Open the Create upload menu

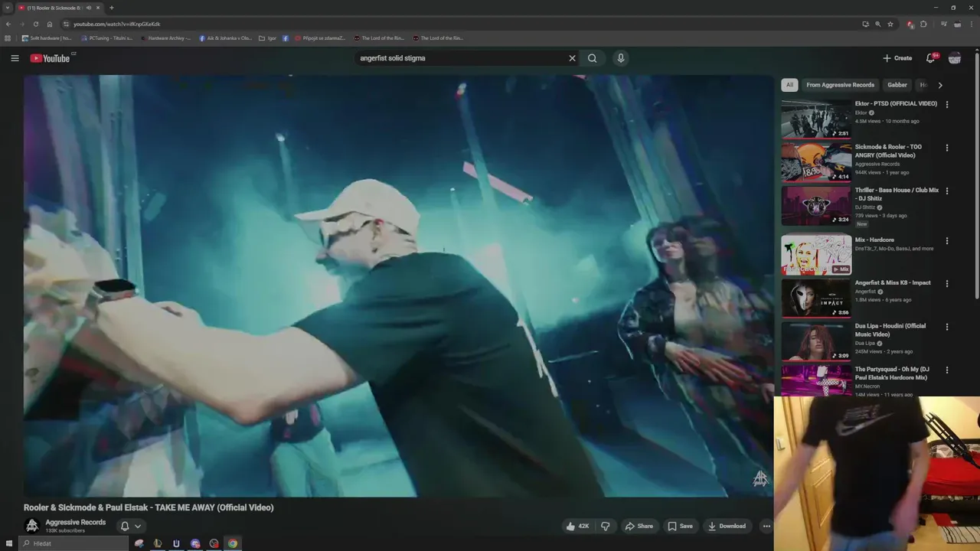tap(897, 58)
